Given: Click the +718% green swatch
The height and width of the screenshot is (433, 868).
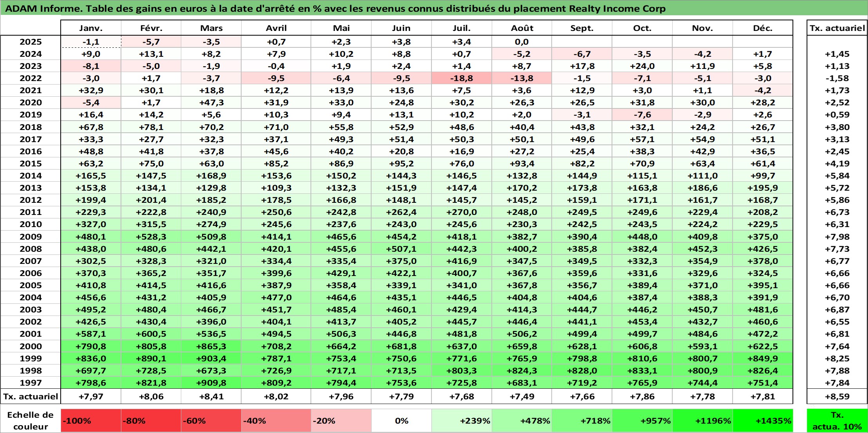Looking at the screenshot, I should coord(582,421).
